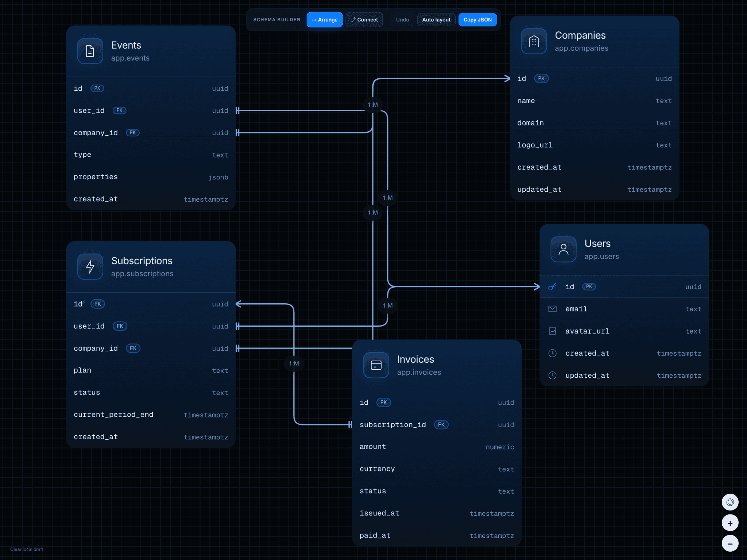The width and height of the screenshot is (747, 560).
Task: Select the Invoices 'issued_at' column row
Action: (x=437, y=513)
